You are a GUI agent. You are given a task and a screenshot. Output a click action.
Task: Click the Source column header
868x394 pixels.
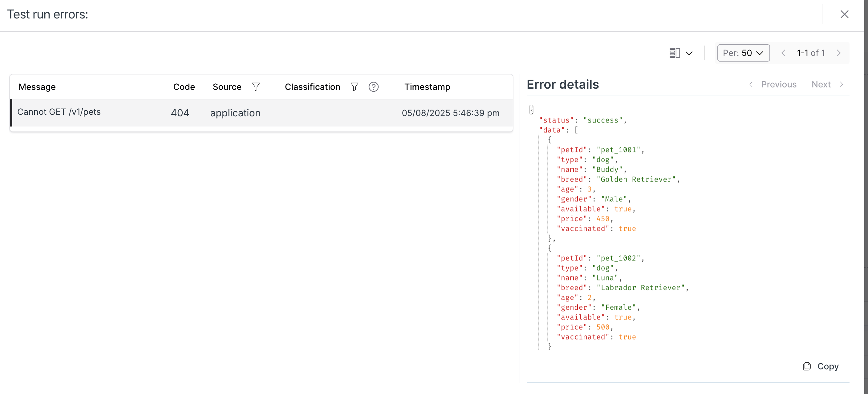227,87
